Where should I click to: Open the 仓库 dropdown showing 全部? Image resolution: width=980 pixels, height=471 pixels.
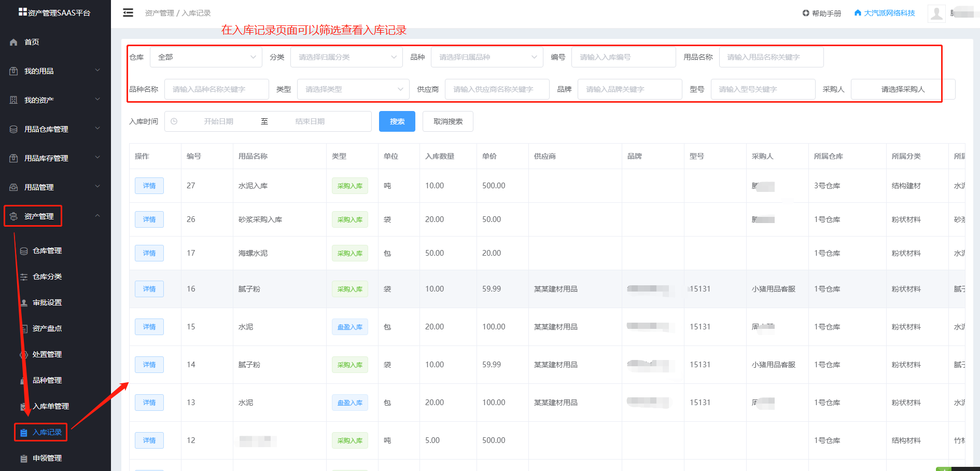tap(206, 57)
